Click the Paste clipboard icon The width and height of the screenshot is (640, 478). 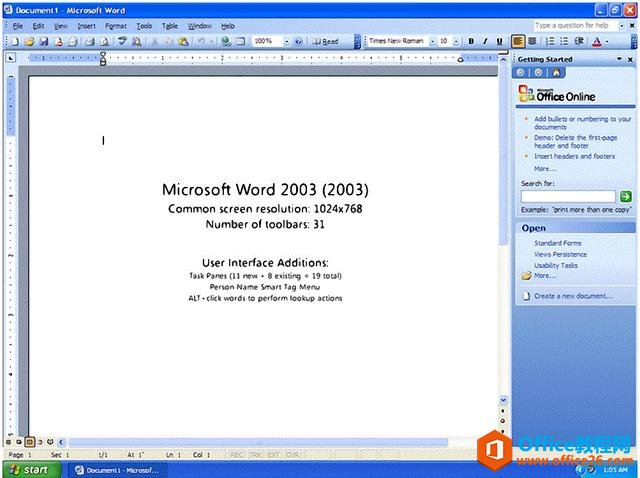184,41
